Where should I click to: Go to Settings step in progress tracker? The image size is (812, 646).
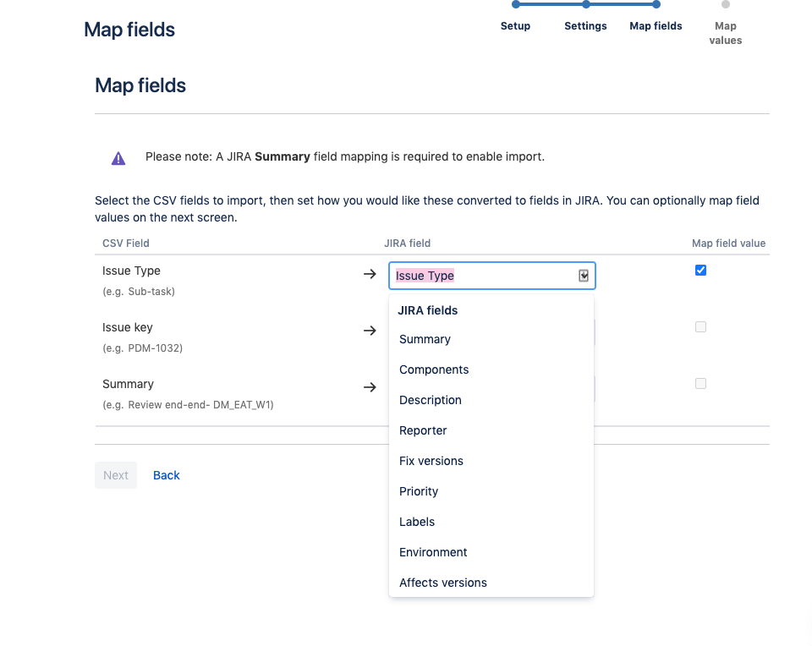(x=585, y=26)
